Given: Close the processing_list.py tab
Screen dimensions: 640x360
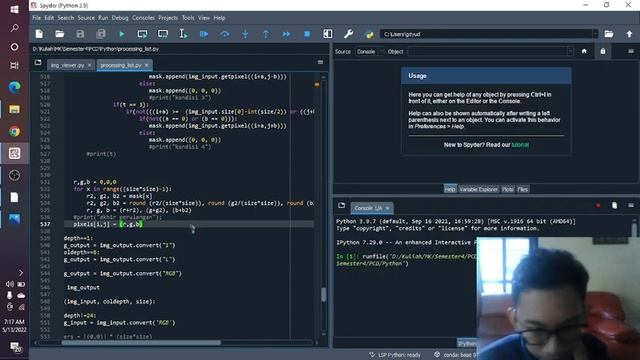Looking at the screenshot, I should coord(147,65).
